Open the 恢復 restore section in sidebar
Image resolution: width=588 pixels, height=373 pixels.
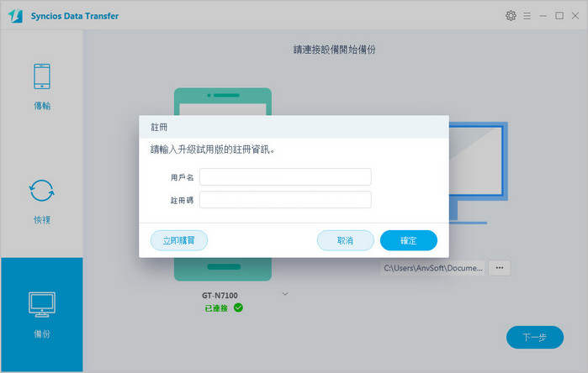pyautogui.click(x=41, y=202)
